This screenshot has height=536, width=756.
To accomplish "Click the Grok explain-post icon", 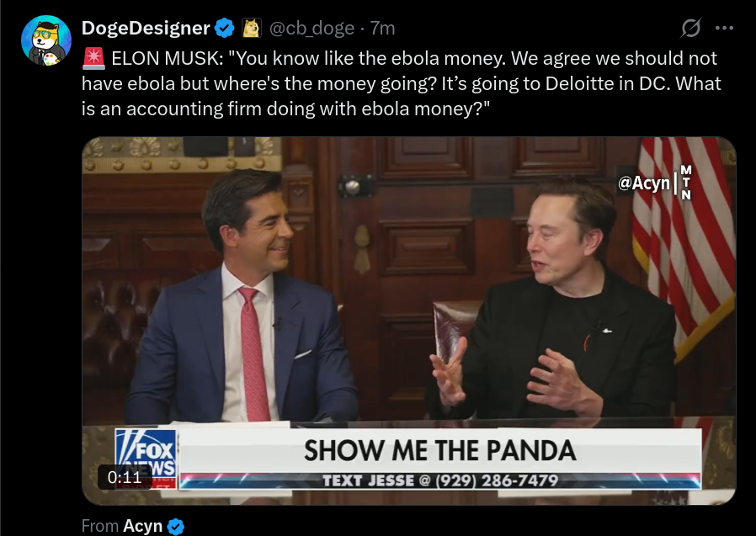I will coord(690,28).
